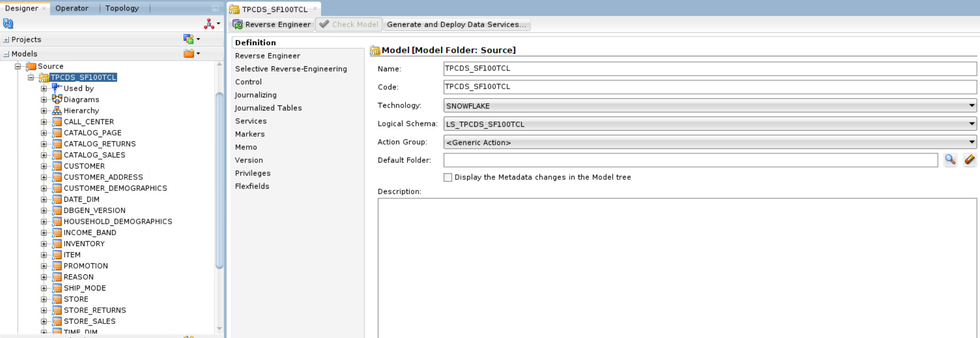Viewport: 980px width, 338px height.
Task: Open the Action Group dropdown
Action: coord(971,142)
